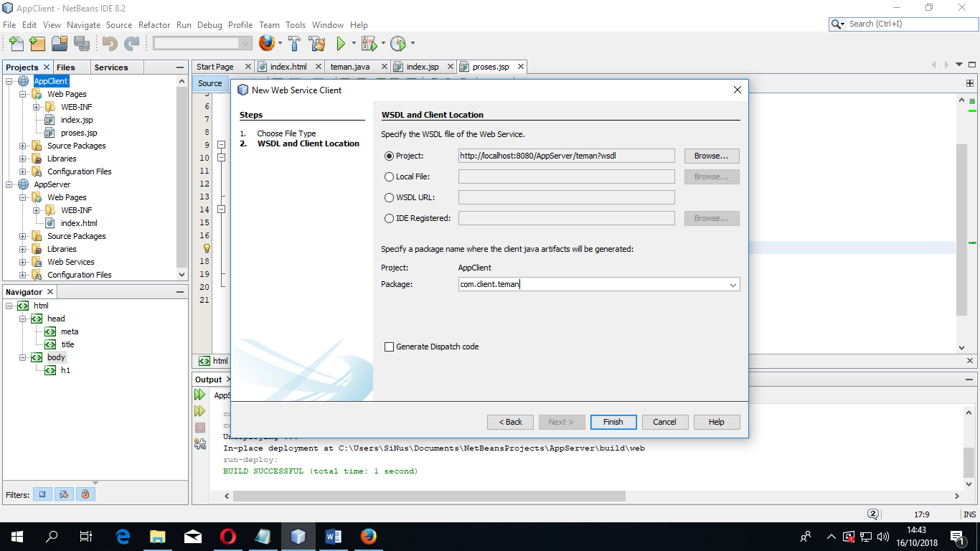Clean and Build with the hammer-broom icon
The width and height of the screenshot is (980, 551).
(x=316, y=44)
